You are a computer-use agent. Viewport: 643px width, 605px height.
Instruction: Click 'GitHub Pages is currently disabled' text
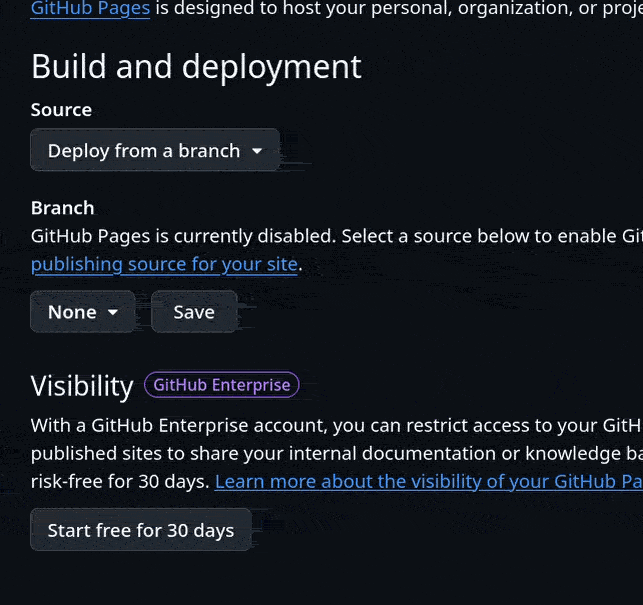tap(183, 236)
